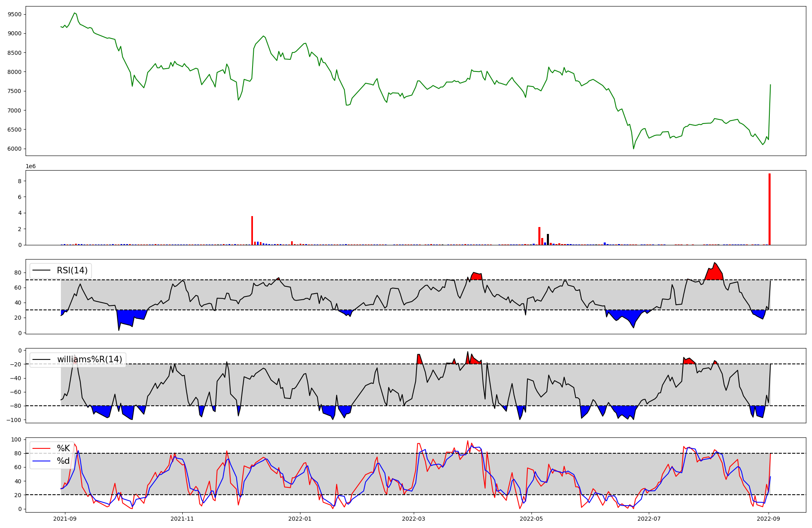Click the williams%R(14) legend label
This screenshot has width=812, height=528.
click(x=89, y=359)
